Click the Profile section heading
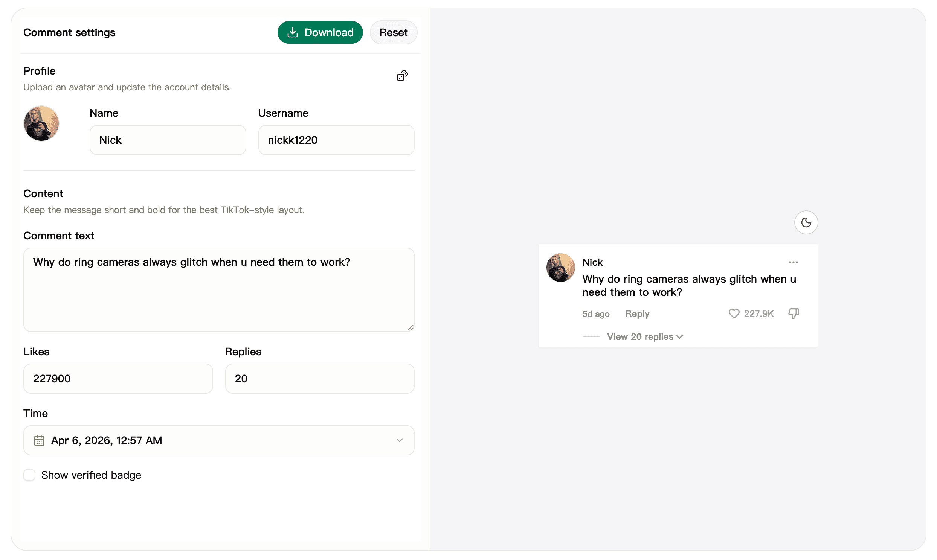 [x=39, y=71]
